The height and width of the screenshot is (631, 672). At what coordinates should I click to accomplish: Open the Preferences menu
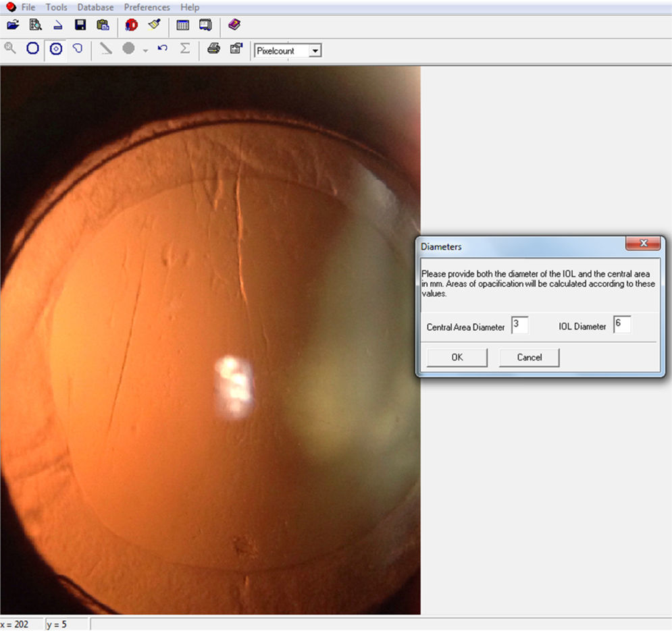[x=147, y=7]
